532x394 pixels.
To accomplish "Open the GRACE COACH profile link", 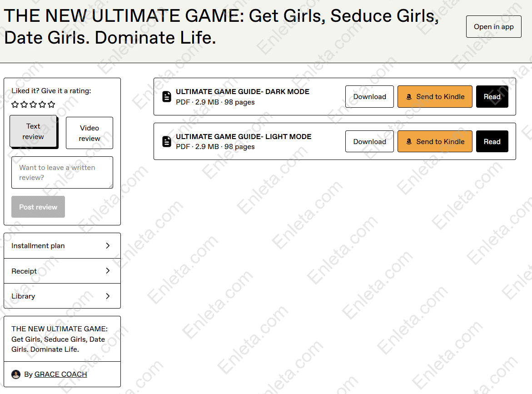I will 61,374.
